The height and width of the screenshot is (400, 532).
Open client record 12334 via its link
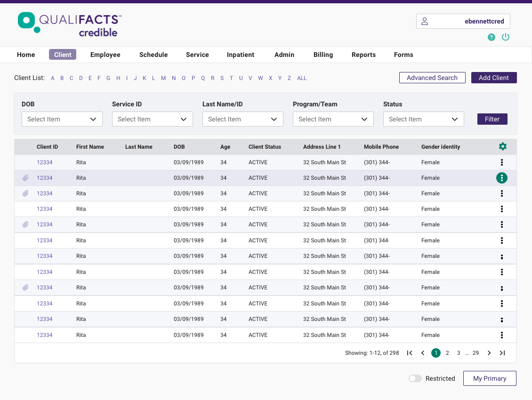pos(44,162)
